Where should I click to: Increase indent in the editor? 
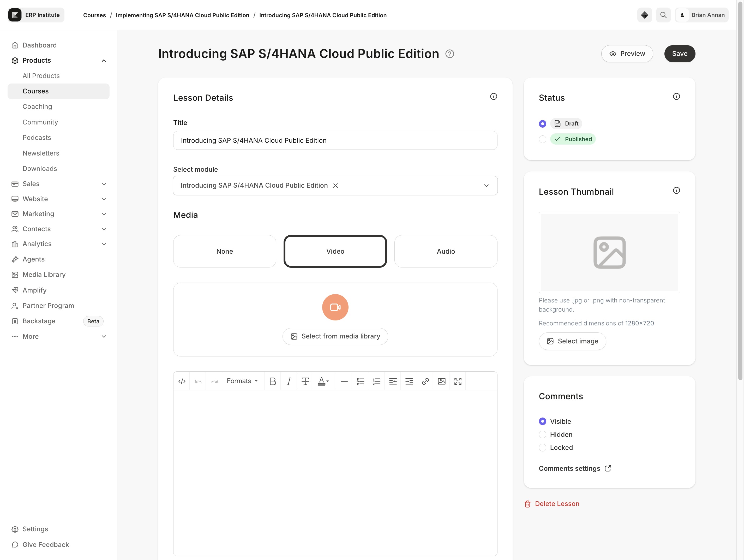tap(409, 381)
